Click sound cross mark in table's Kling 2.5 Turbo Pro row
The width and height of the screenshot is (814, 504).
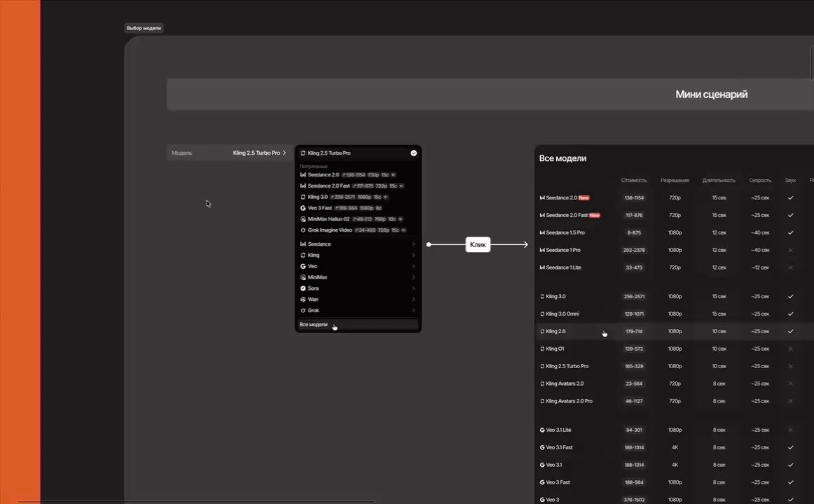[791, 366]
